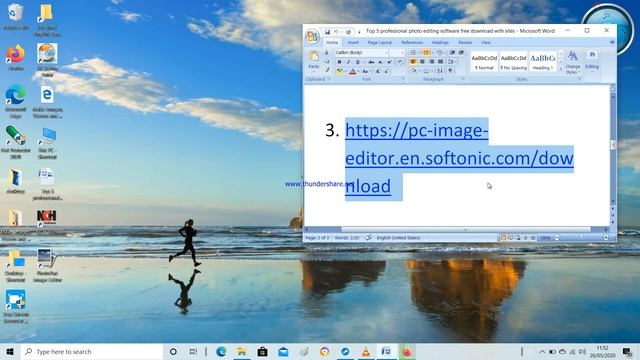Click the Decrease Indent icon
The width and height of the screenshot is (640, 360).
point(452,52)
